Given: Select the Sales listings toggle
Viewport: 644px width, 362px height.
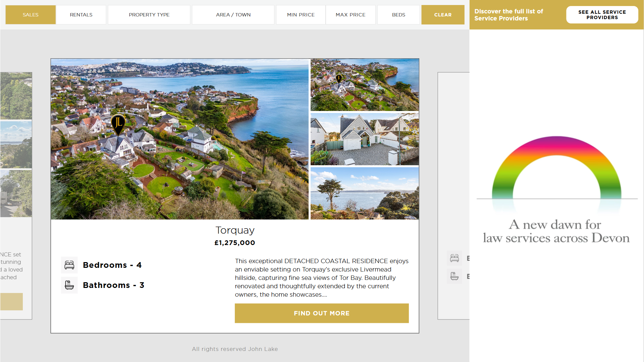Looking at the screenshot, I should (31, 15).
